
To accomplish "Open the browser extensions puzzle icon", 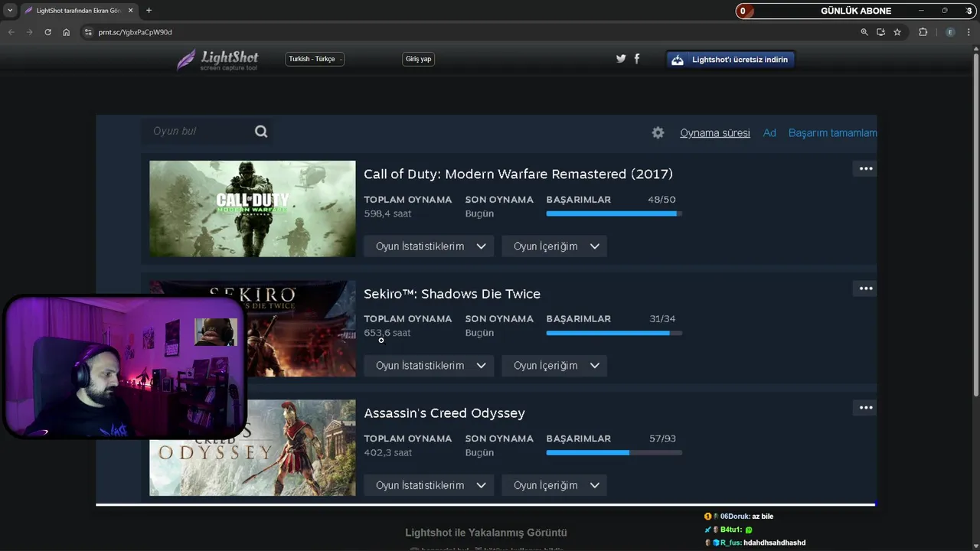I will (x=923, y=32).
